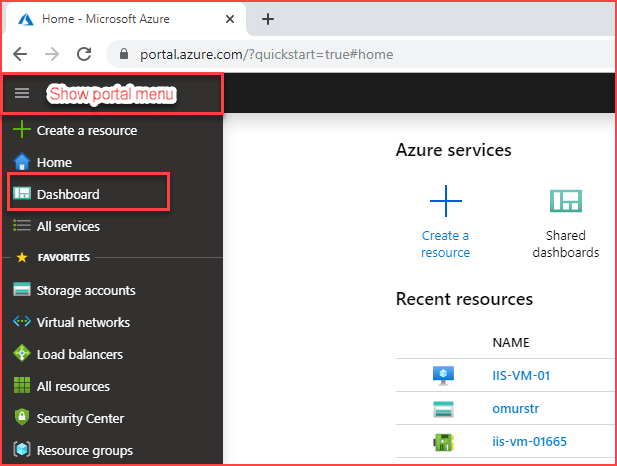Click the Recent resources heading
Screen dimensions: 617x466
tap(464, 299)
